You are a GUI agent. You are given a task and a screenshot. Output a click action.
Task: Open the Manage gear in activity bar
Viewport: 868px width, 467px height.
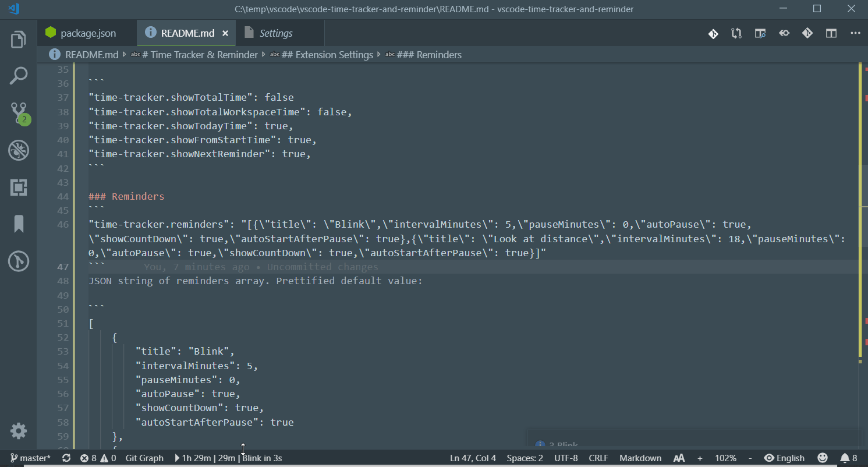(19, 431)
